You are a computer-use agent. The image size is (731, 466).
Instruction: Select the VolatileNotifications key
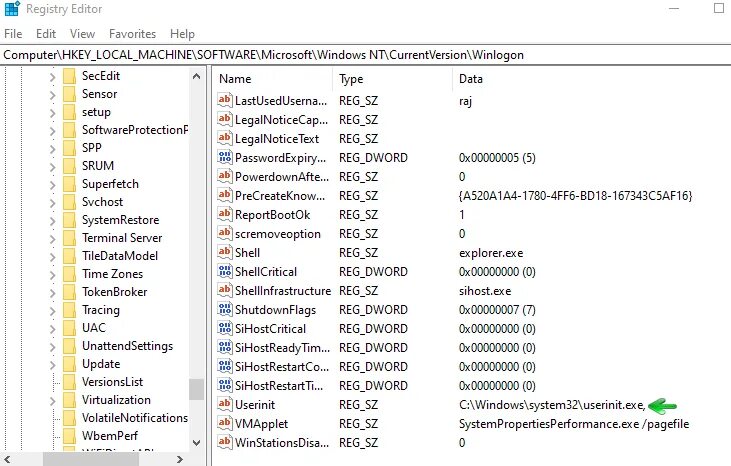(x=135, y=418)
